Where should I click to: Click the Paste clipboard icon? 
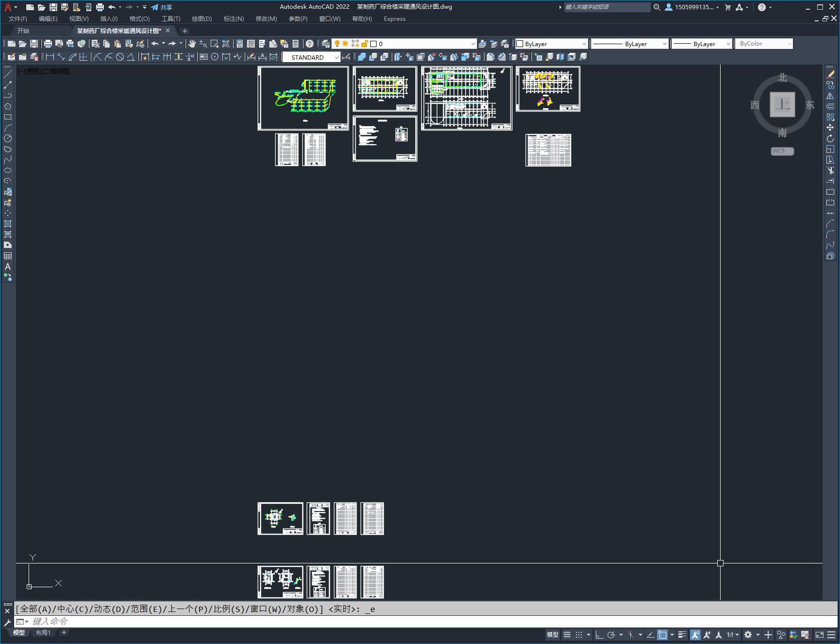point(117,44)
